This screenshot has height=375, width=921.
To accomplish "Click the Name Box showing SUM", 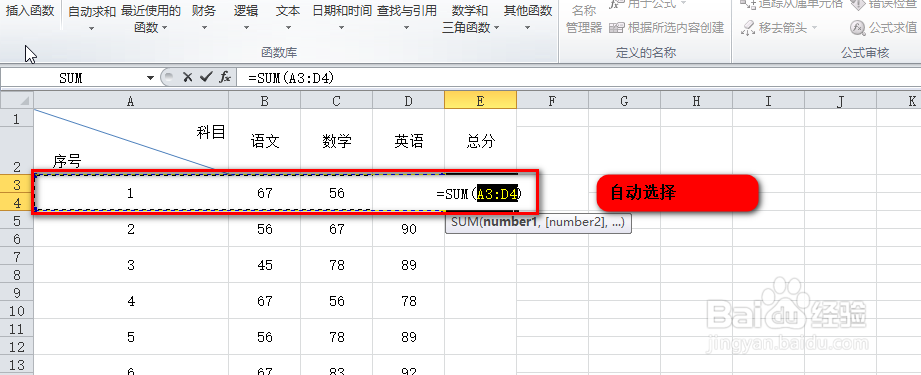I will coord(72,78).
